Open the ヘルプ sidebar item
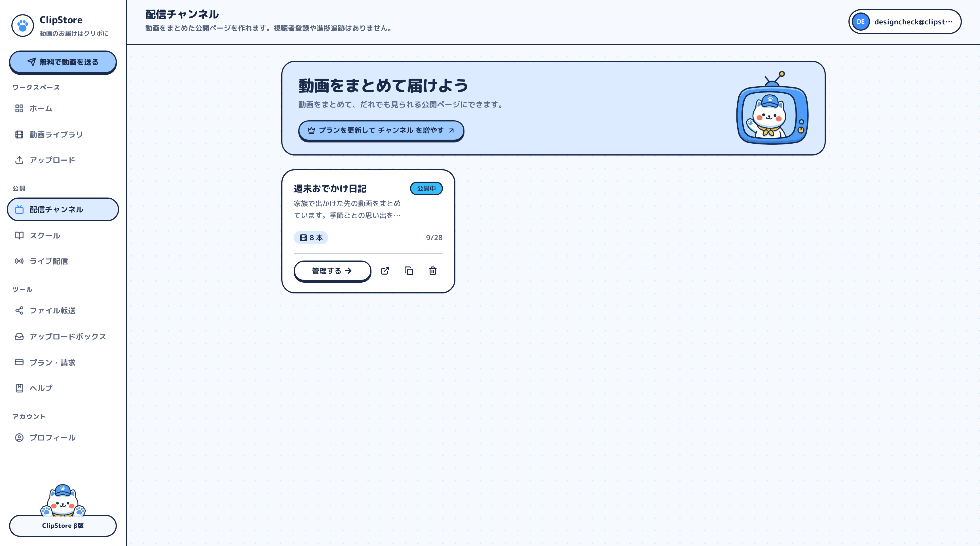Image resolution: width=980 pixels, height=546 pixels. (x=63, y=388)
